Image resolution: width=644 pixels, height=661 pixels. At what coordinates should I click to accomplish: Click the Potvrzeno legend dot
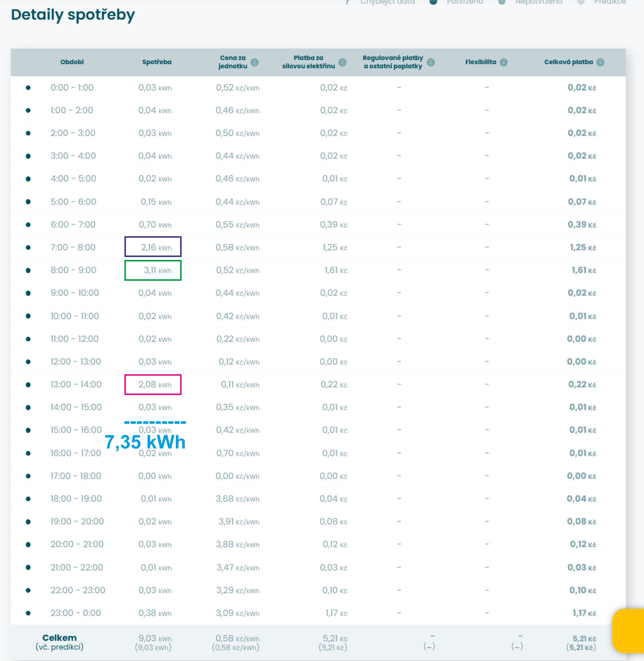pos(433,2)
